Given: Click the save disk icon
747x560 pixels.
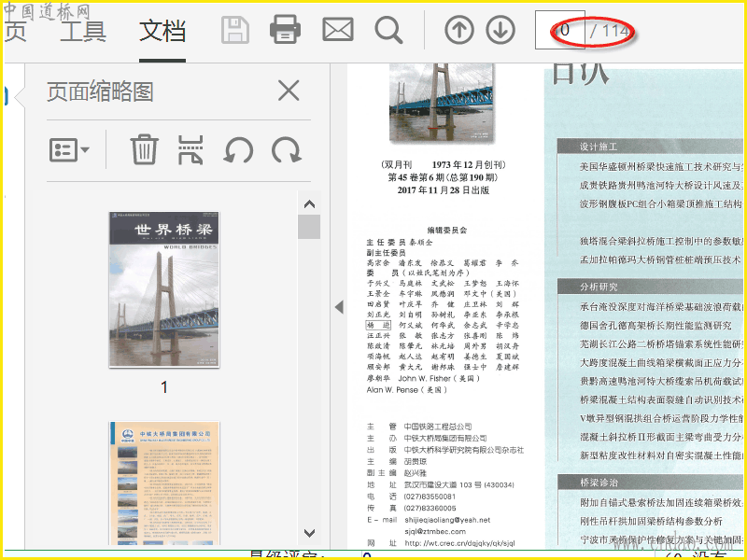Looking at the screenshot, I should point(235,30).
